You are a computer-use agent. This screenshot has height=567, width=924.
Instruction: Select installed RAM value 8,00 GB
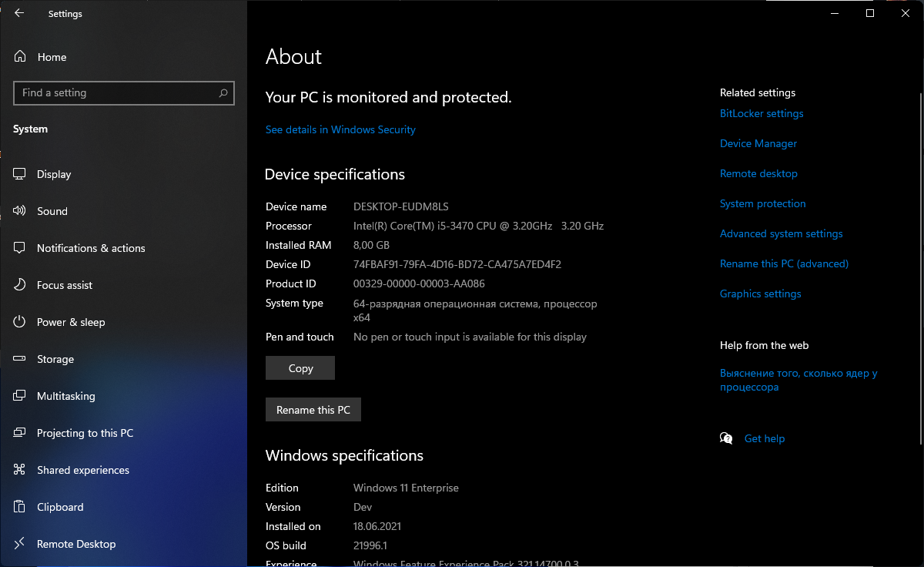click(x=371, y=245)
